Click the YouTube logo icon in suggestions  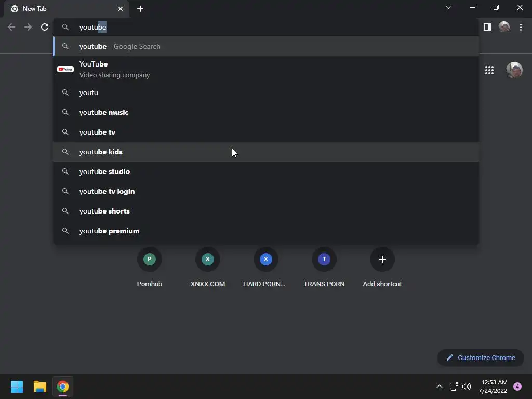pos(65,69)
